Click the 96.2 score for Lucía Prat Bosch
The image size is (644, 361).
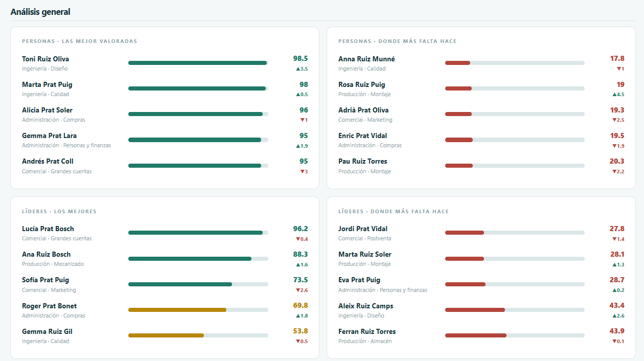(301, 229)
